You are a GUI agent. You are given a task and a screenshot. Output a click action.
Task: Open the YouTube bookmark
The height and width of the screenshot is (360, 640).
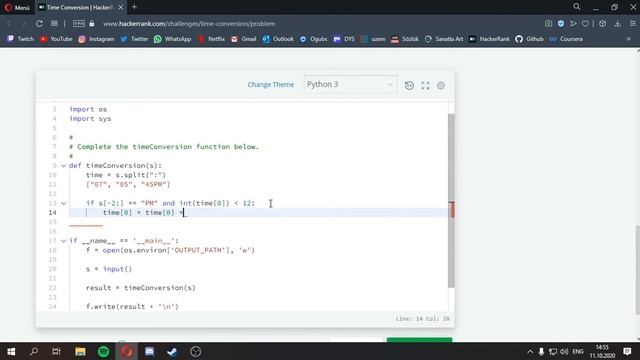tap(56, 39)
